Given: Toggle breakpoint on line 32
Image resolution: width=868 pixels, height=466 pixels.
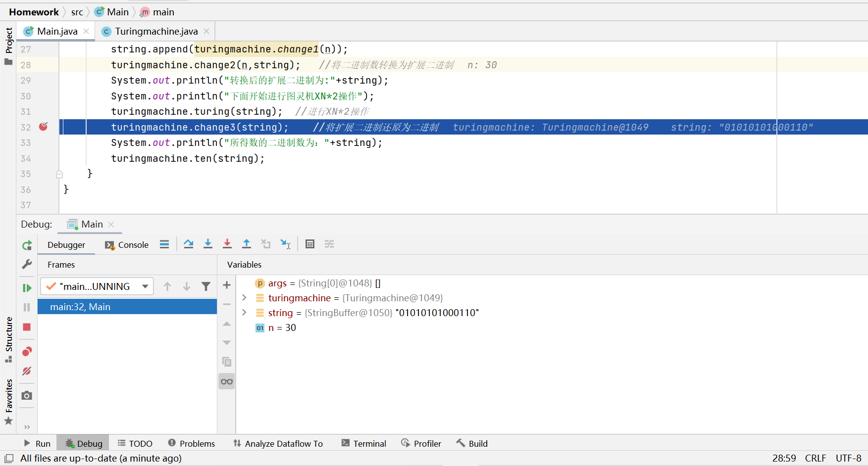Looking at the screenshot, I should [44, 127].
